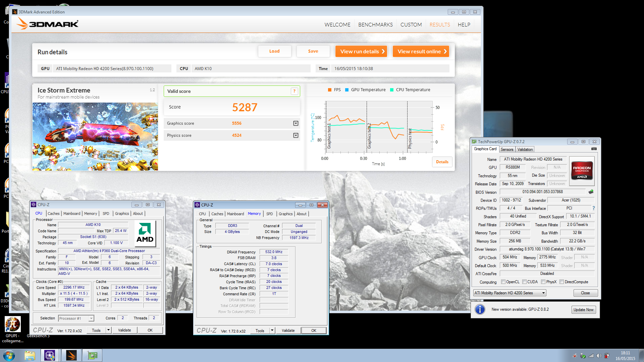Image resolution: width=644 pixels, height=362 pixels.
Task: Click Ice Storm Extreme thumbnail image
Action: 95,136
